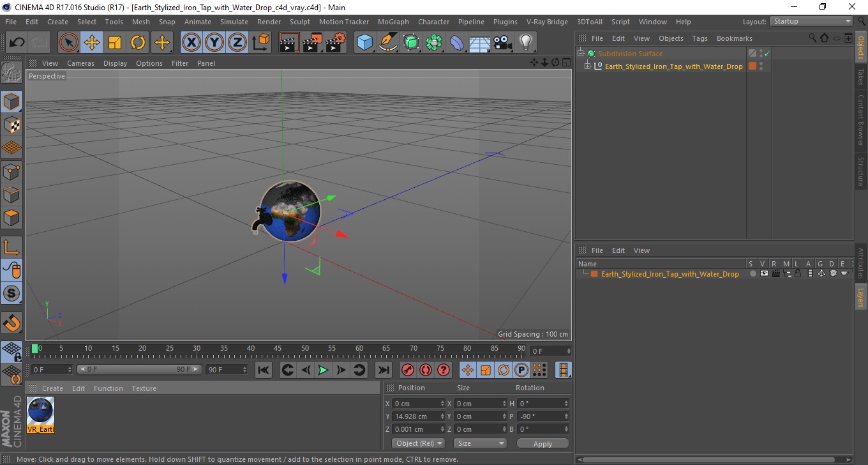Click the Apply button

(x=542, y=443)
